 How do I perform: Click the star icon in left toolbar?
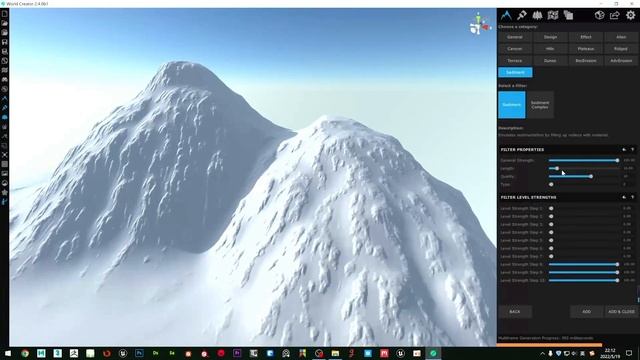coord(4,192)
